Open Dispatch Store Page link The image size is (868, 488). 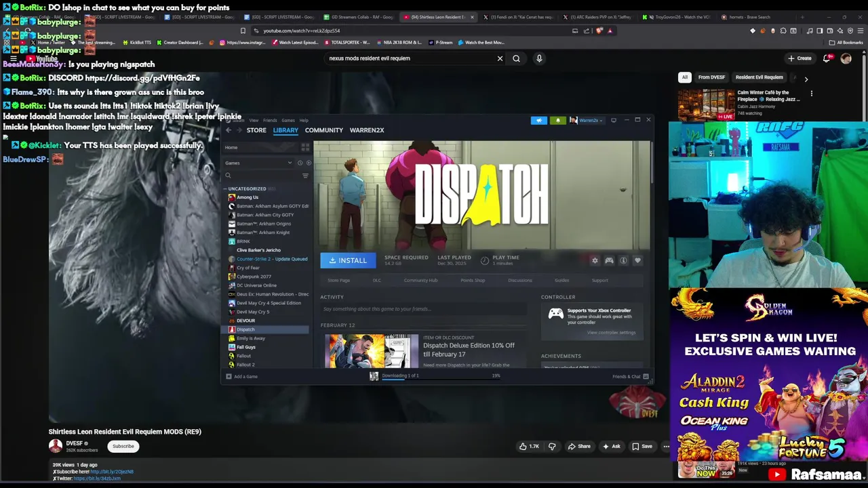[339, 281]
